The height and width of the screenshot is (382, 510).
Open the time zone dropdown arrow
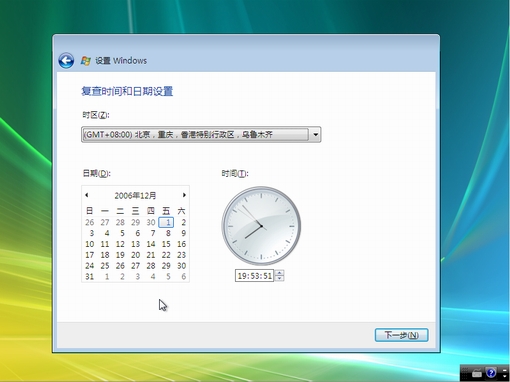click(x=315, y=135)
